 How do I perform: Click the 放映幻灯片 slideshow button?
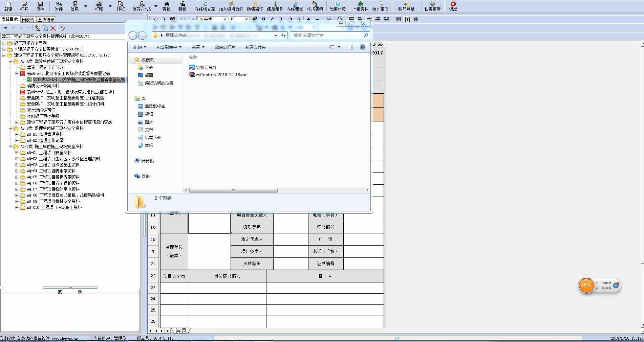[225, 47]
